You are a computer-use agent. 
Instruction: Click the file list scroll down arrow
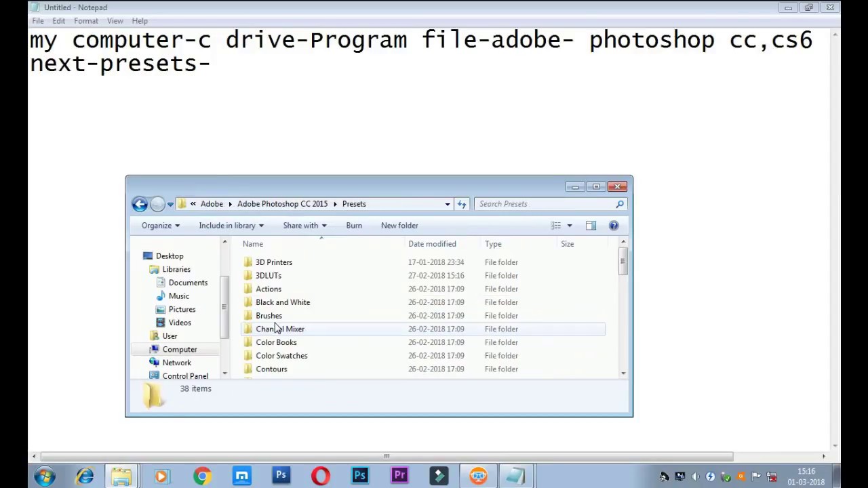pyautogui.click(x=623, y=373)
